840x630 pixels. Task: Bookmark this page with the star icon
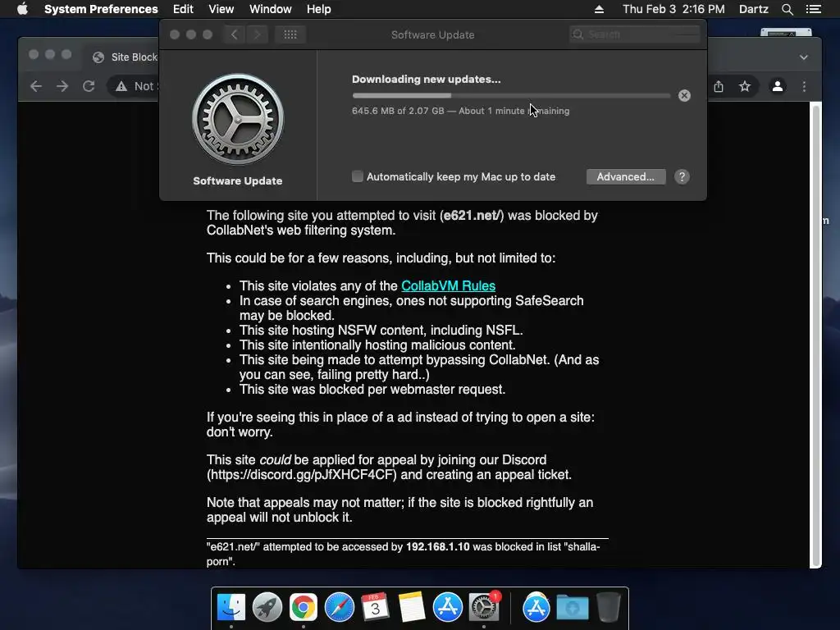[745, 86]
